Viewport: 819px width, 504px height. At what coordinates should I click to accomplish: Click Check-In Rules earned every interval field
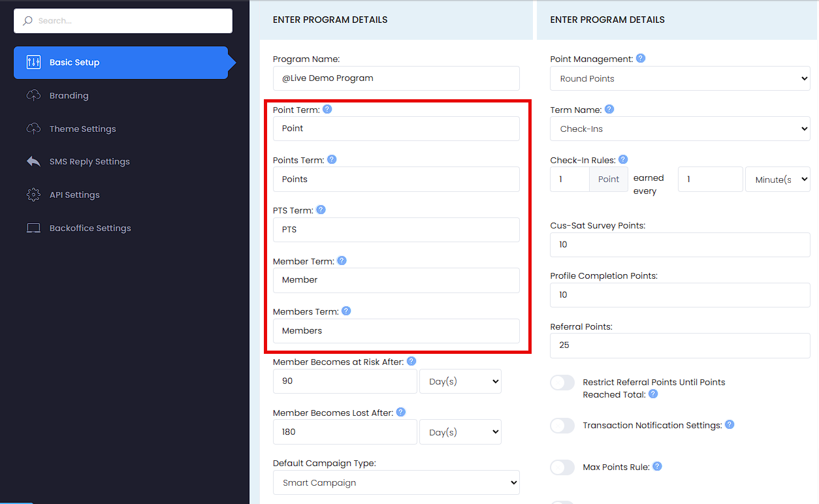pos(711,180)
